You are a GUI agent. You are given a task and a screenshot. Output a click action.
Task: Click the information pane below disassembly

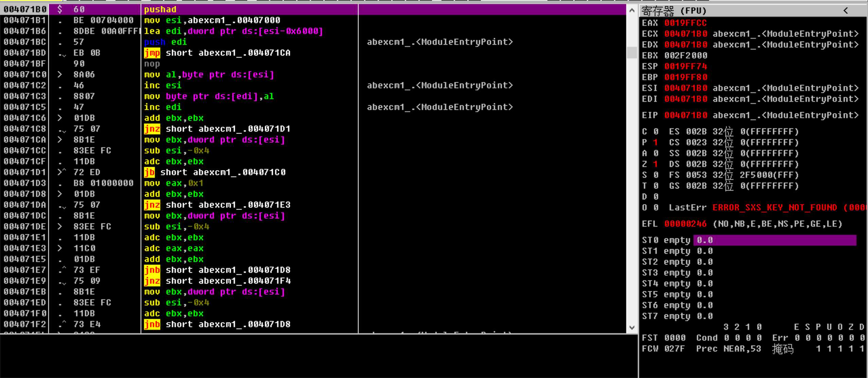point(319,356)
